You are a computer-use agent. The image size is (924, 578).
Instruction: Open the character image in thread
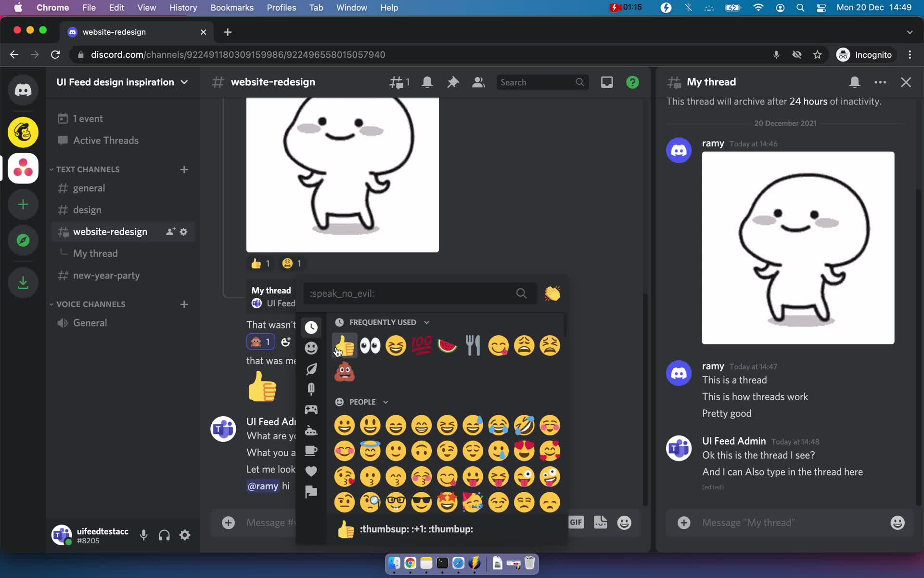click(x=798, y=248)
